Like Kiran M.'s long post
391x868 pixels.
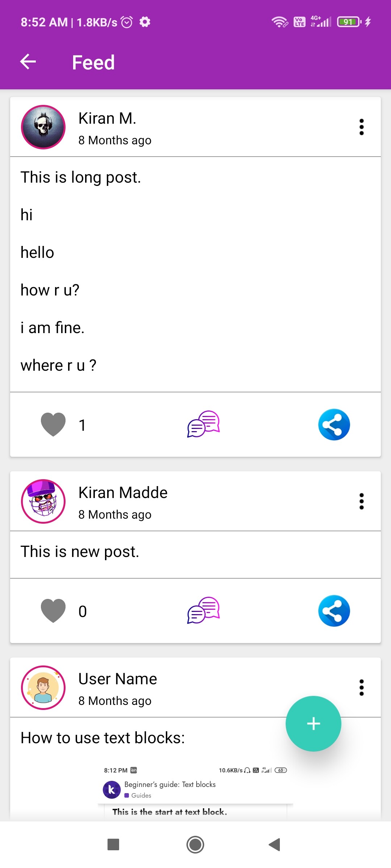coord(53,425)
